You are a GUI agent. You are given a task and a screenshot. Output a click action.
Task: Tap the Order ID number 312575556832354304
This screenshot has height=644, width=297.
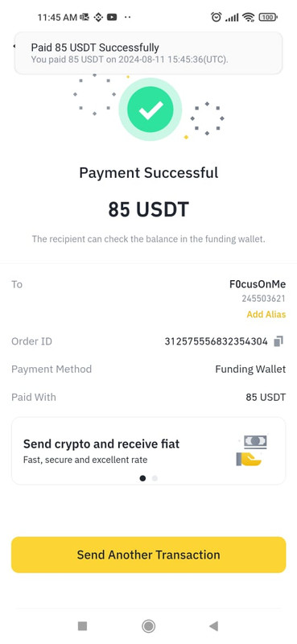pyautogui.click(x=216, y=341)
